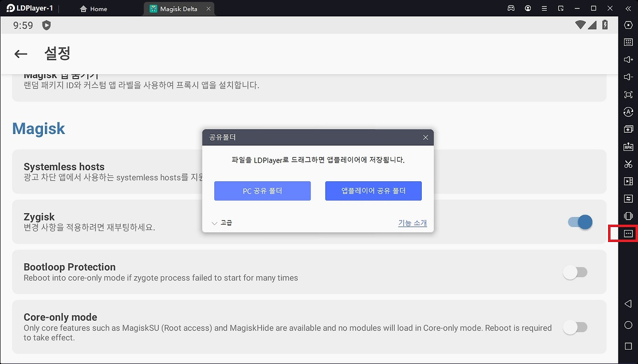Turn on Core-only mode

576,327
